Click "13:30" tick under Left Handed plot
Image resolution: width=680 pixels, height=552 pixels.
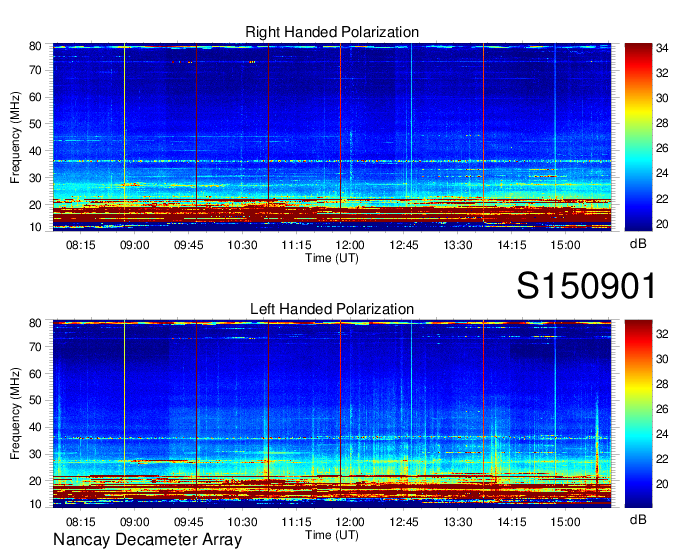coord(458,522)
